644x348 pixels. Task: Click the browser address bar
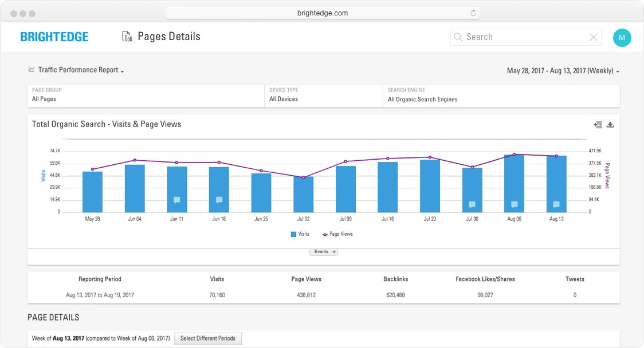[323, 12]
